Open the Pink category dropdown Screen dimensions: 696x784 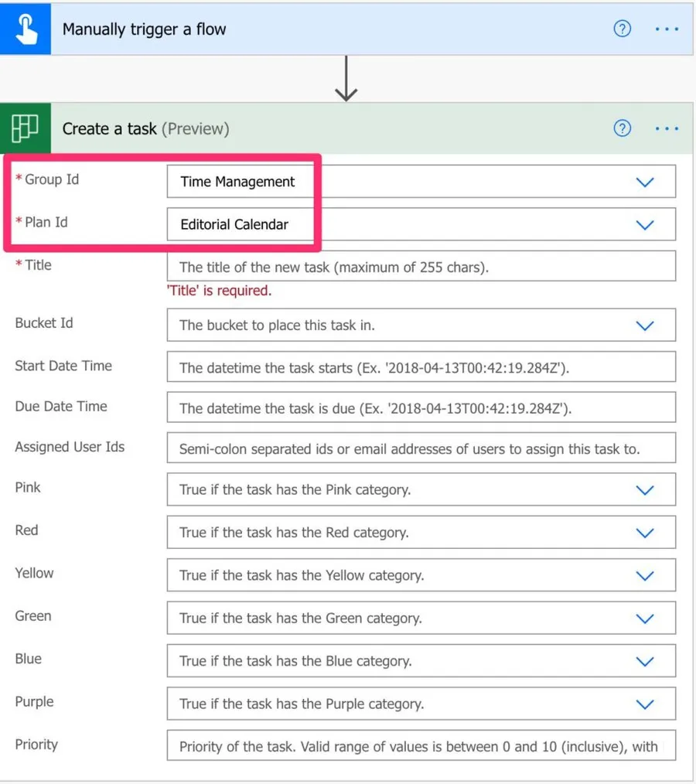click(644, 490)
